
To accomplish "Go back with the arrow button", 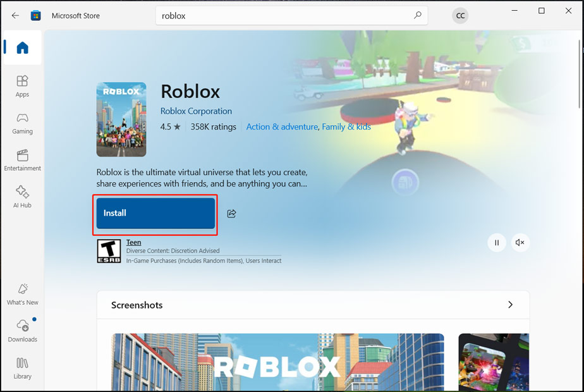I will (x=15, y=16).
